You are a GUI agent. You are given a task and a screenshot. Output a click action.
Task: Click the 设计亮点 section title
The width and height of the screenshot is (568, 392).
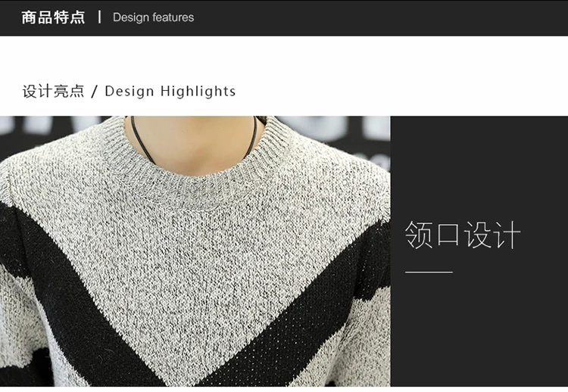53,92
